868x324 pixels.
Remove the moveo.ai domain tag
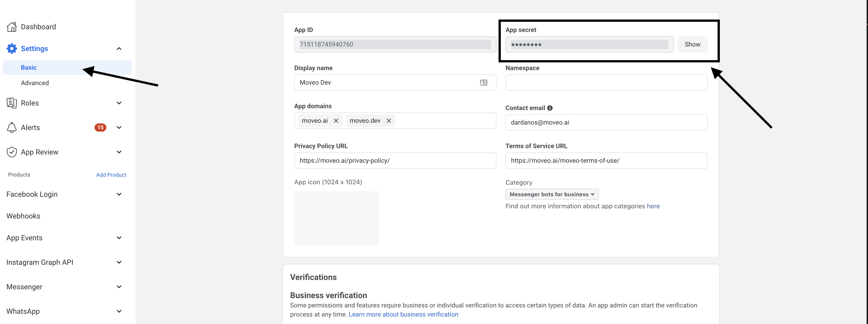[x=336, y=121]
